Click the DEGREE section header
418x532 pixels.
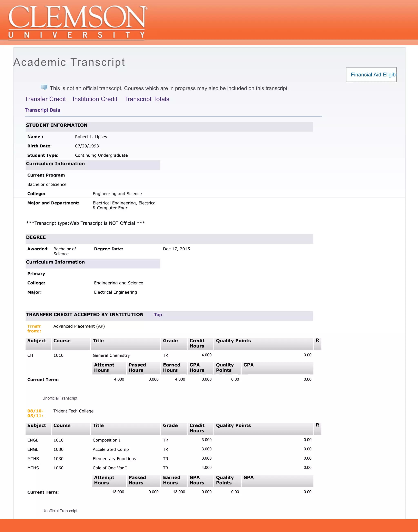[36, 237]
